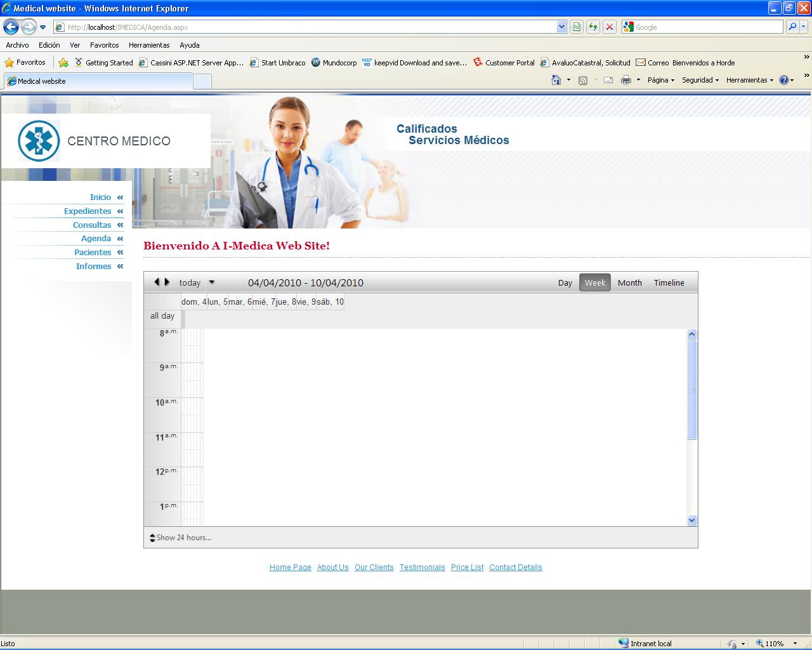Screen dimensions: 812x650
Task: Click the Contact Details footer link
Action: tap(516, 567)
